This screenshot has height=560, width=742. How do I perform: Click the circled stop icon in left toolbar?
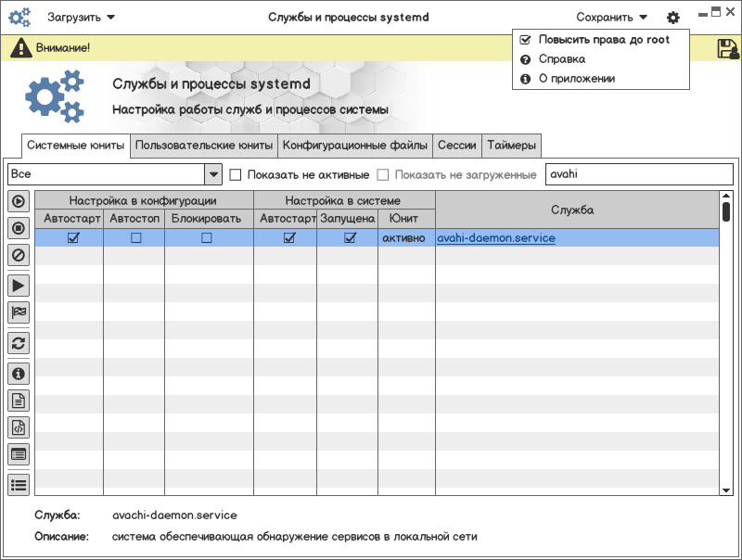(x=19, y=227)
